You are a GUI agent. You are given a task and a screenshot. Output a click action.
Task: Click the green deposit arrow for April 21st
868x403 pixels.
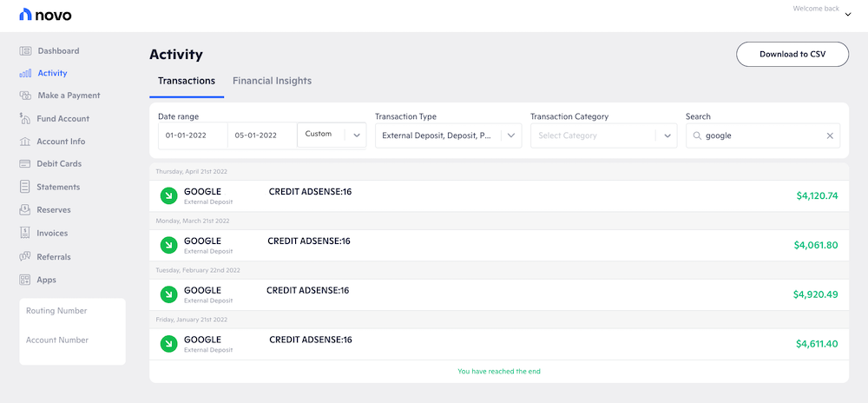[x=169, y=196]
